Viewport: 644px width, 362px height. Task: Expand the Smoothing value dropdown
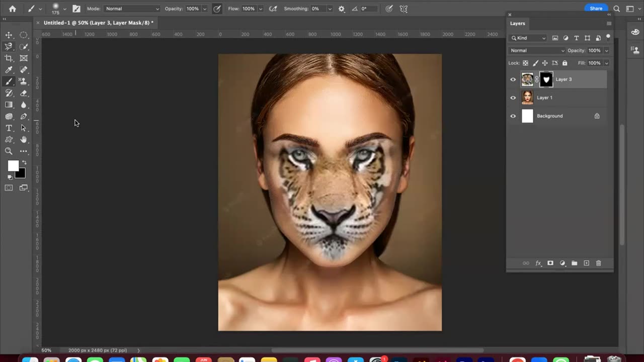(330, 9)
